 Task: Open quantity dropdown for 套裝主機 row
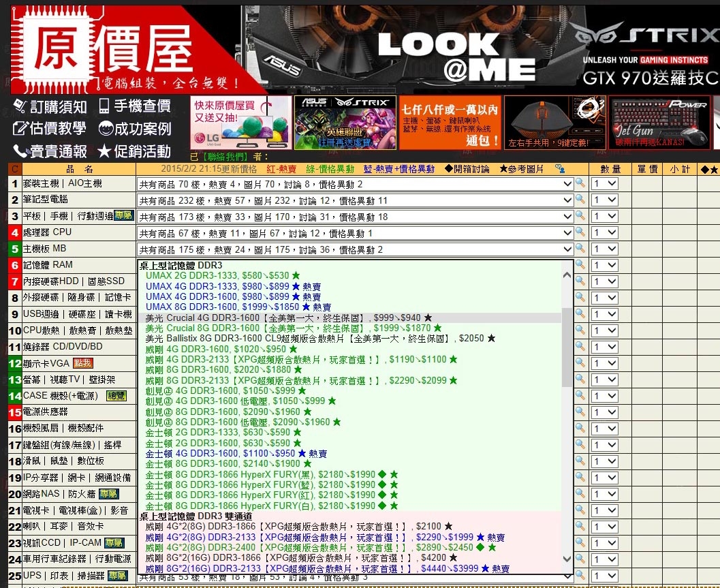604,184
